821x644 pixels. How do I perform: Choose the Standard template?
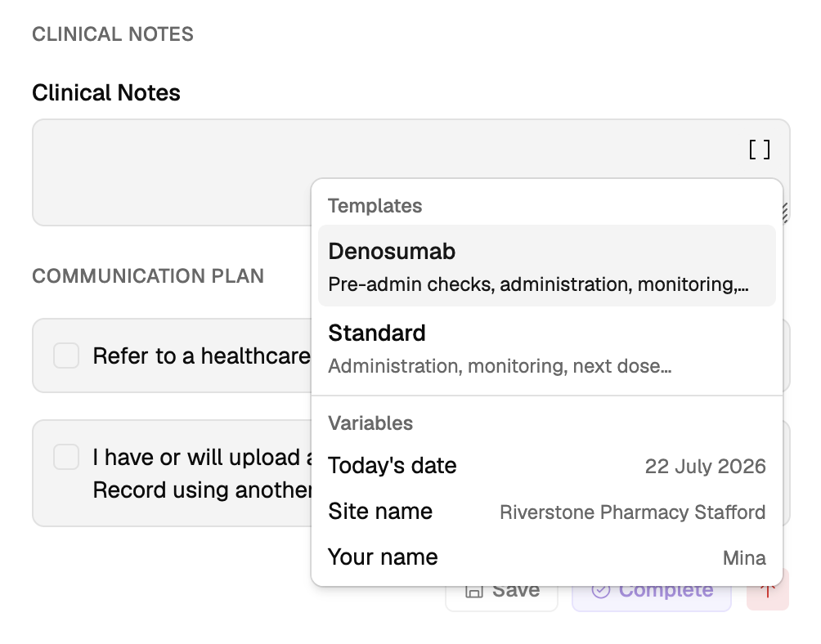point(546,348)
